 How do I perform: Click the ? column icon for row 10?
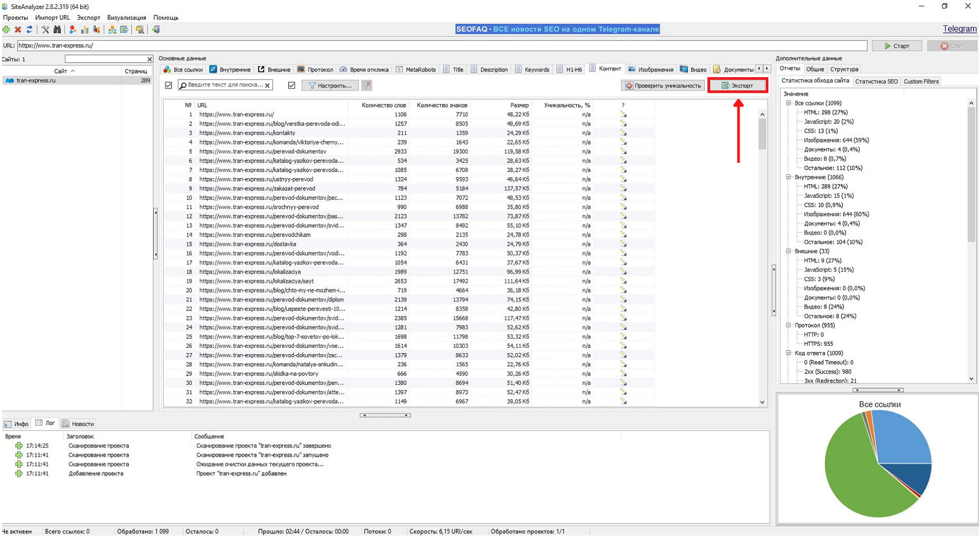[x=623, y=198]
